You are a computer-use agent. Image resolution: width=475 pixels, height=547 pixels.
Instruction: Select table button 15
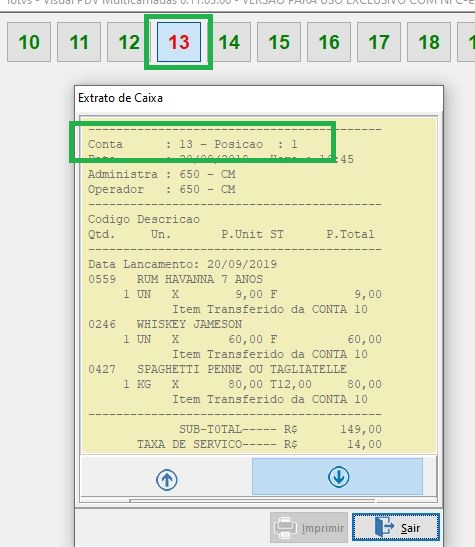pyautogui.click(x=279, y=42)
